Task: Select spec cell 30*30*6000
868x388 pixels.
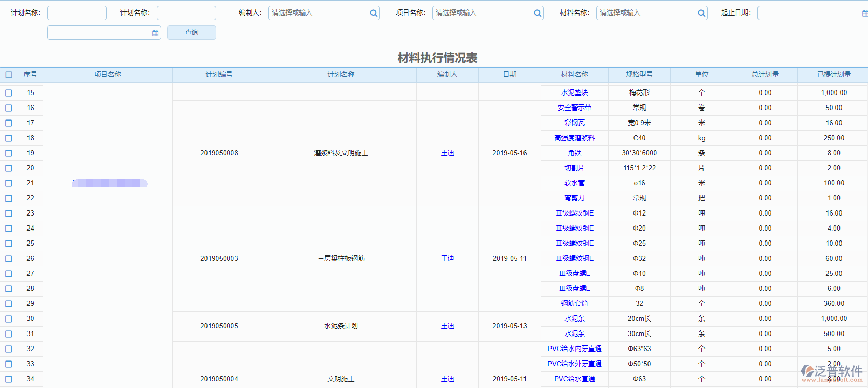Action: [x=639, y=153]
